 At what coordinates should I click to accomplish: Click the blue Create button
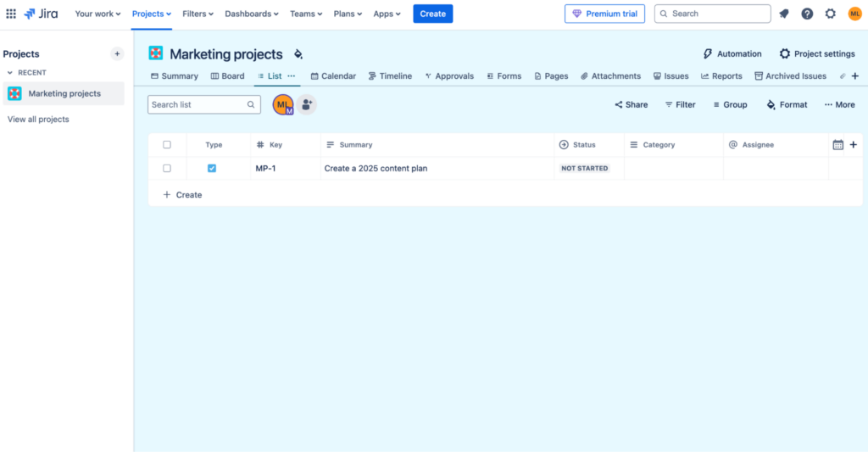(x=433, y=14)
